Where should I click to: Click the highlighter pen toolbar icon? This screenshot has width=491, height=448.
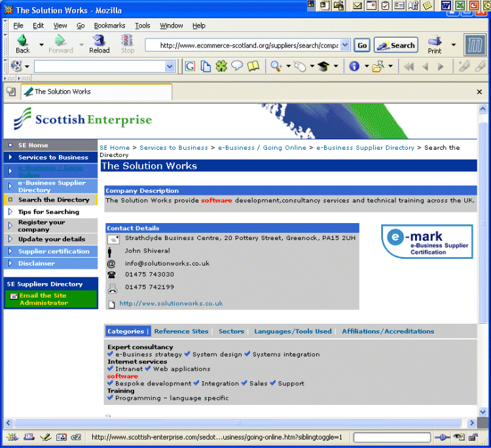tap(464, 66)
